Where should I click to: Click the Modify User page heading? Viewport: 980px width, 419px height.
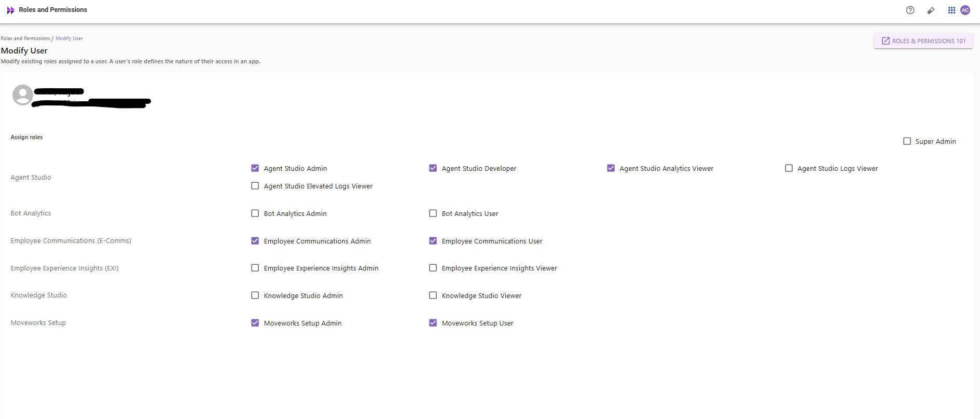tap(24, 50)
